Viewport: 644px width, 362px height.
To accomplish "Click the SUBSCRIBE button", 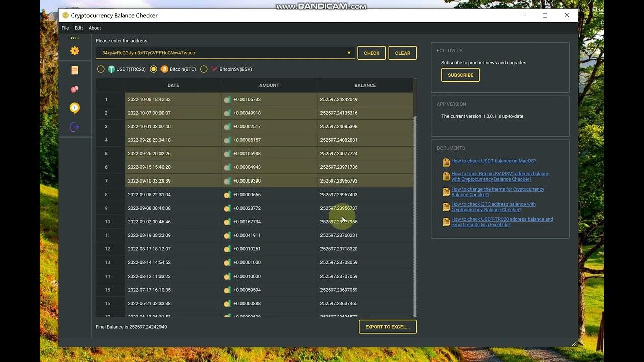I will (x=461, y=75).
